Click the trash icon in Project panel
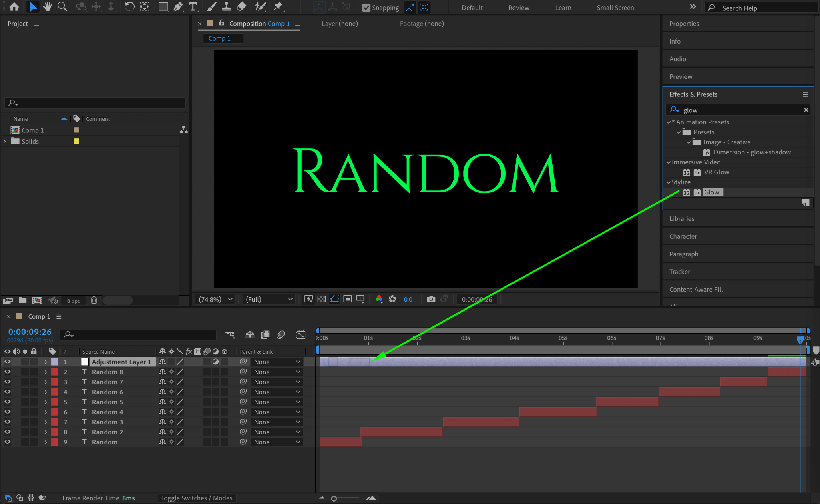 click(94, 300)
